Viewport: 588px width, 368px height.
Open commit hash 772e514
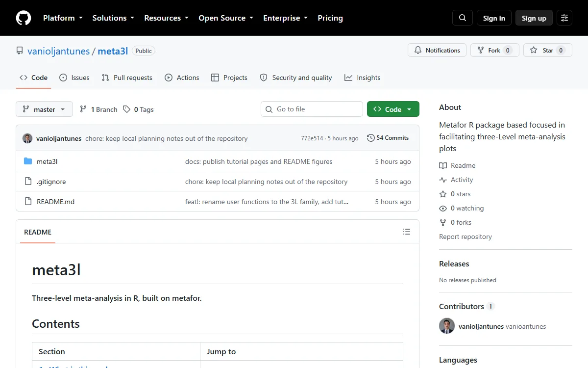click(x=312, y=138)
